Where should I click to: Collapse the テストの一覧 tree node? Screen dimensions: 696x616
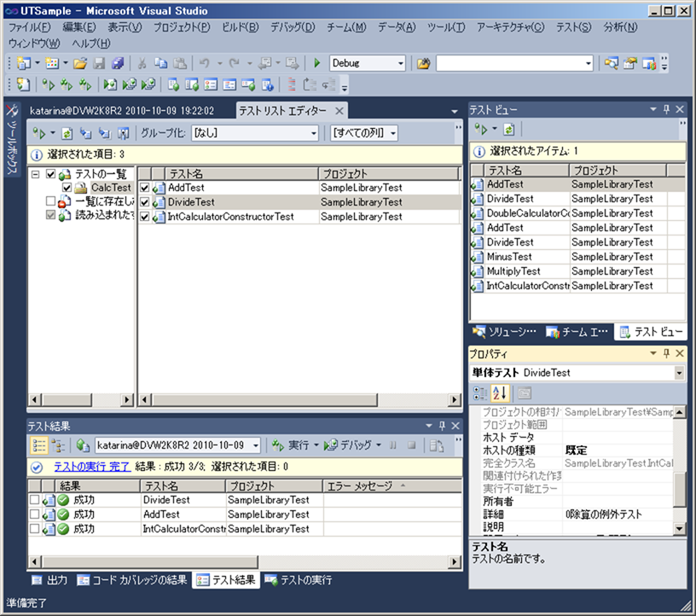coord(36,174)
